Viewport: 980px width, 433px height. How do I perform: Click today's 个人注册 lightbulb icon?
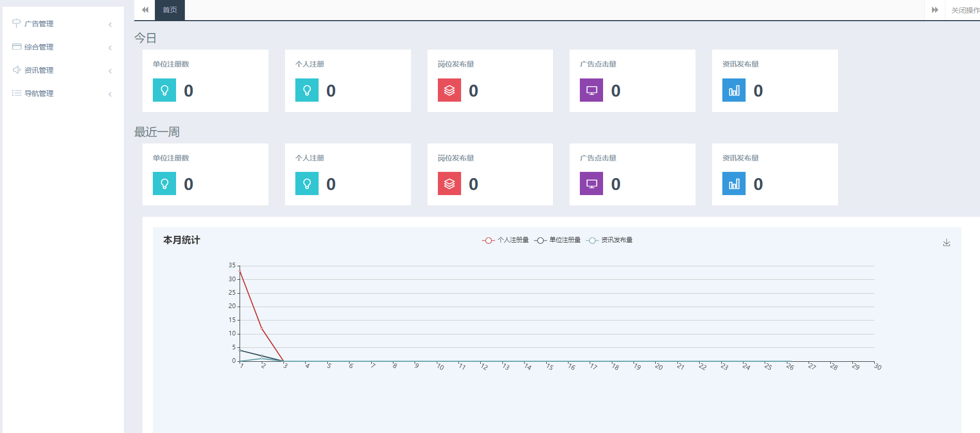(x=307, y=90)
